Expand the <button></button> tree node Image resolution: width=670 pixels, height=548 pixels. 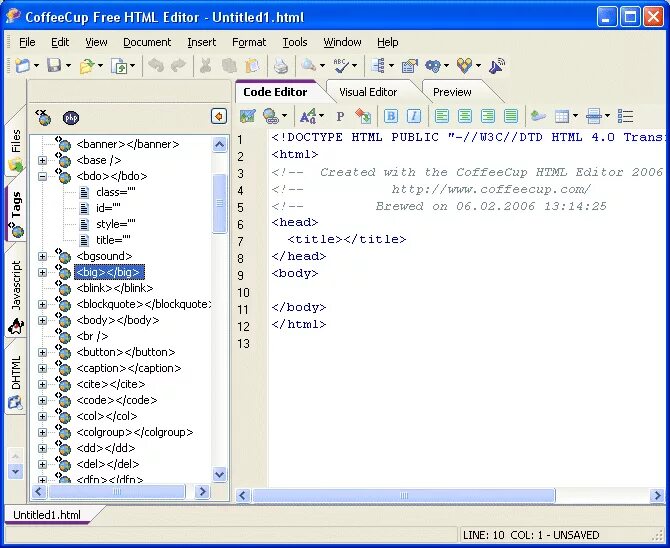tap(42, 352)
